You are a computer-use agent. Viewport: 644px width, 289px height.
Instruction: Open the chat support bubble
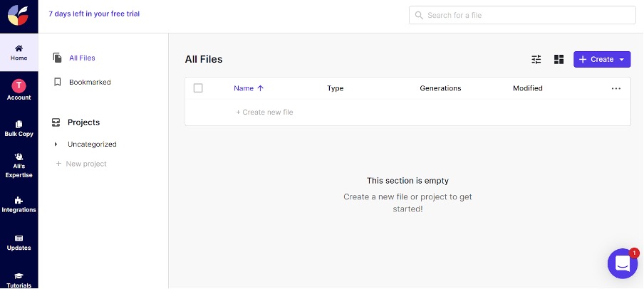pyautogui.click(x=622, y=263)
